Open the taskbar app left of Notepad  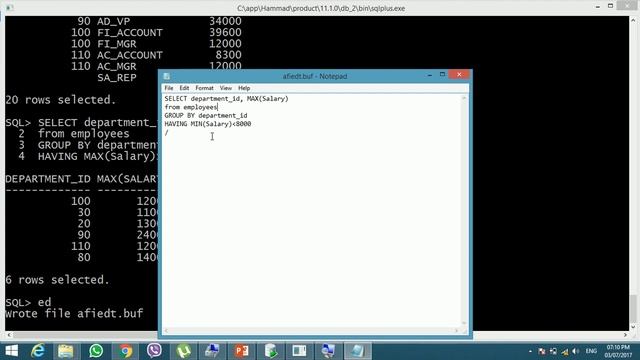(x=328, y=351)
